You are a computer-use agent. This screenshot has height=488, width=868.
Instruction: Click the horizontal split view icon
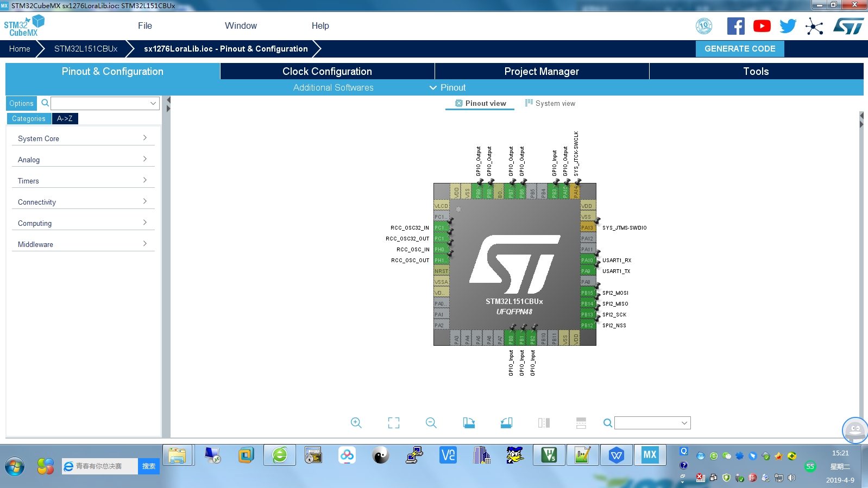(x=581, y=423)
